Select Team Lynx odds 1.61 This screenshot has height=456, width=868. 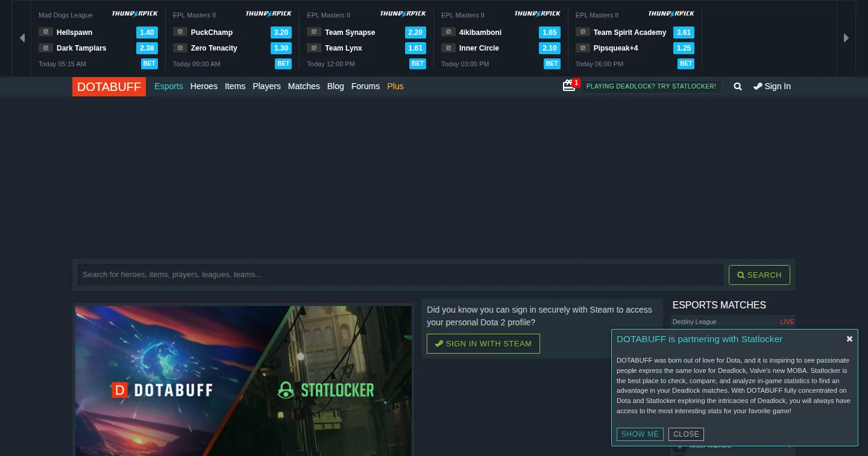415,48
